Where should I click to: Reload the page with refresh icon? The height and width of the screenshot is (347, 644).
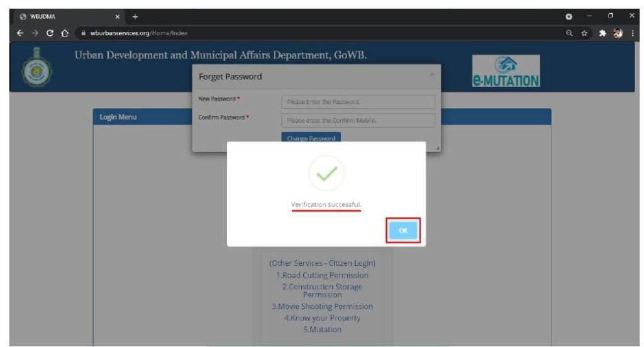(50, 33)
